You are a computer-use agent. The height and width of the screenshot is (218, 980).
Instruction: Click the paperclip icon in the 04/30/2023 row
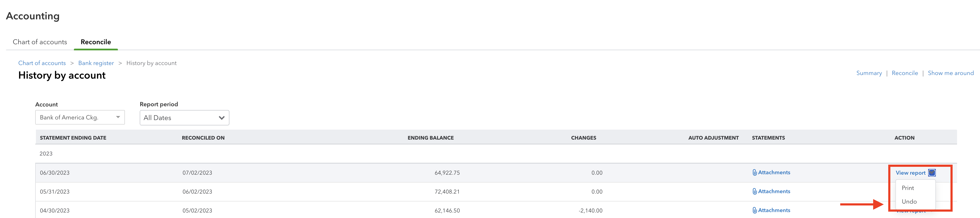[754, 210]
